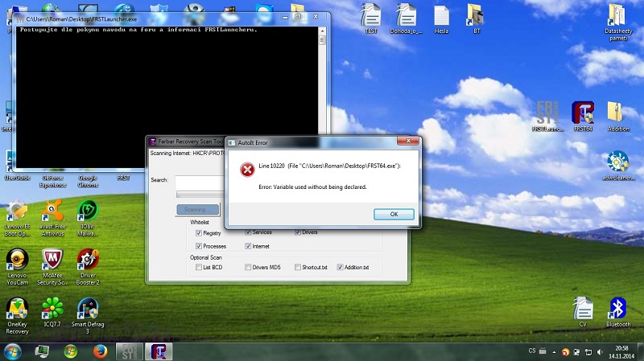Screen dimensions: 644x361
Task: Select the Hesla text file icon
Action: point(441,18)
